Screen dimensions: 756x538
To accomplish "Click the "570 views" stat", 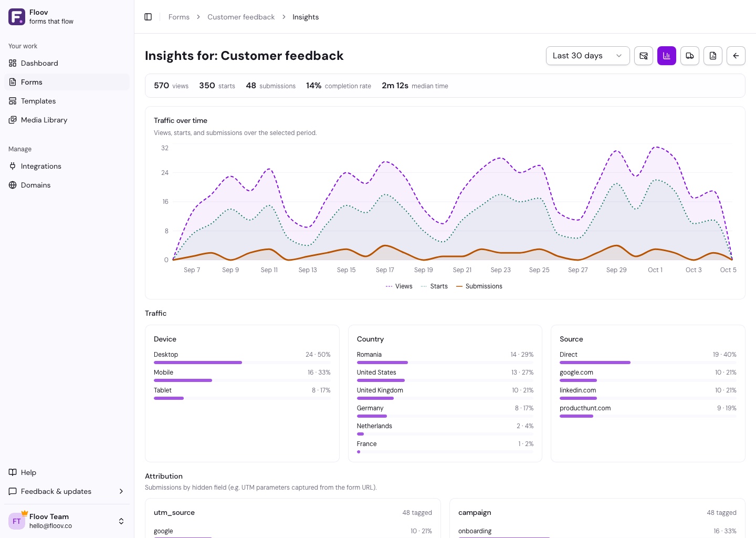I will click(171, 86).
